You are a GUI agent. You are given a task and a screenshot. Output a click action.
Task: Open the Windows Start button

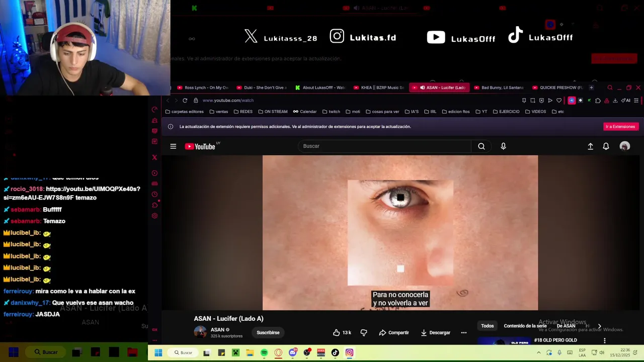158,353
